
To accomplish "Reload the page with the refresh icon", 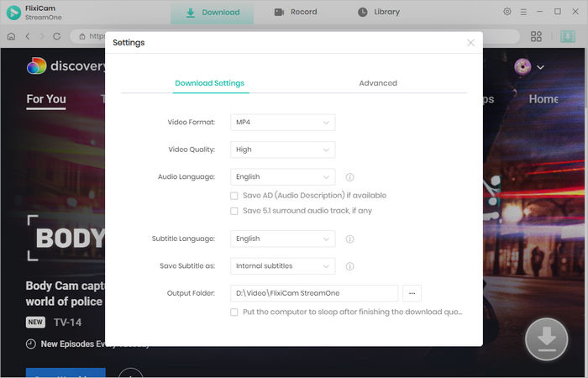I will point(56,36).
